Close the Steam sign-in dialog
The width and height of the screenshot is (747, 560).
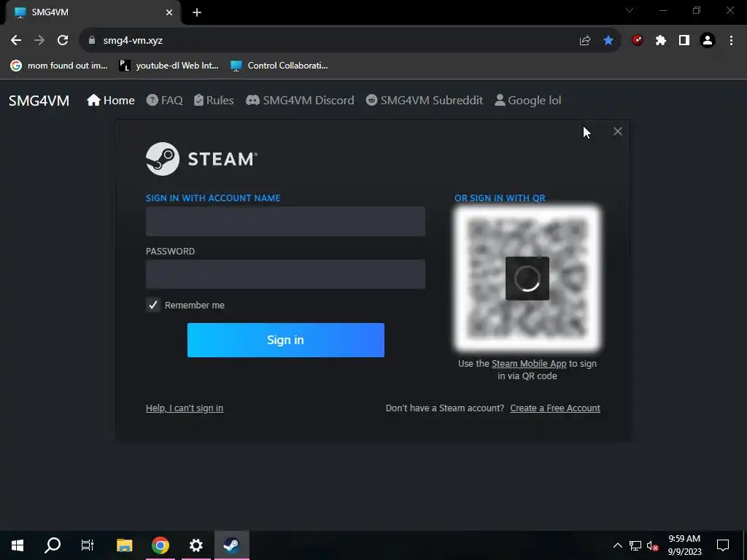point(617,131)
